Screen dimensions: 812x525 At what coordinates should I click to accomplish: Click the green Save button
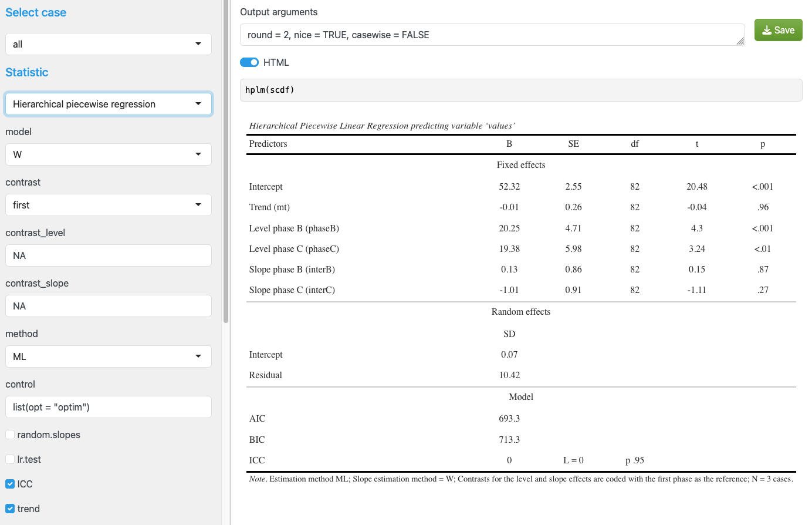tap(778, 30)
